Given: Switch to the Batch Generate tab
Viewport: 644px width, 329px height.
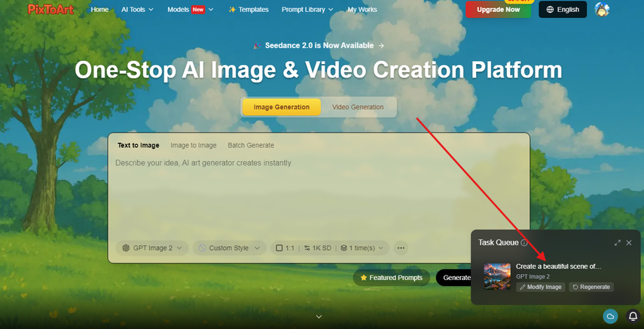Looking at the screenshot, I should 251,145.
